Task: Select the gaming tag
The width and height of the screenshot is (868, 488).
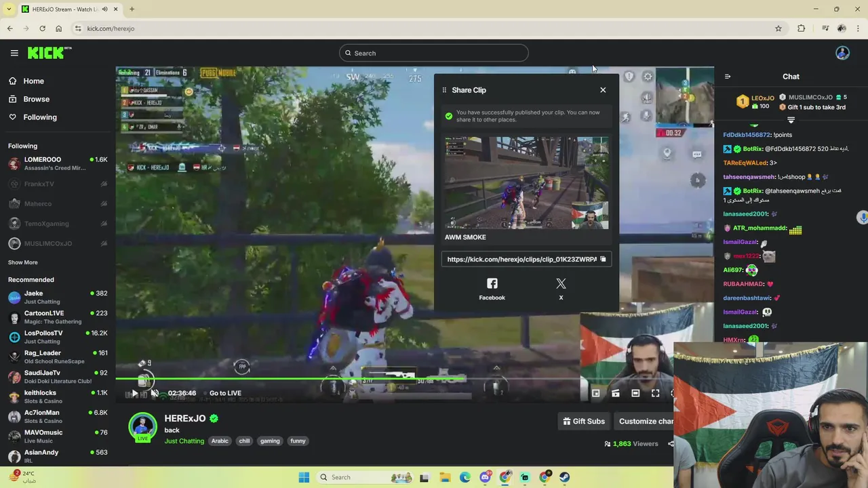Action: coord(270,441)
